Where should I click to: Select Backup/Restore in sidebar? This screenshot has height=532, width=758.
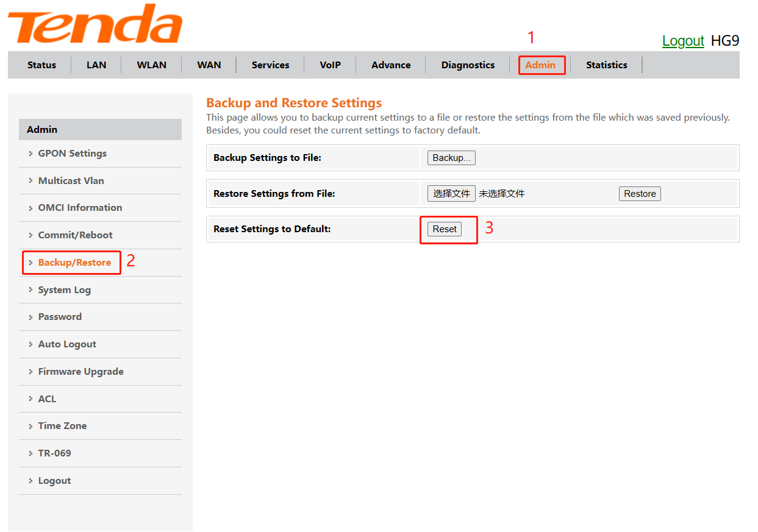point(74,263)
